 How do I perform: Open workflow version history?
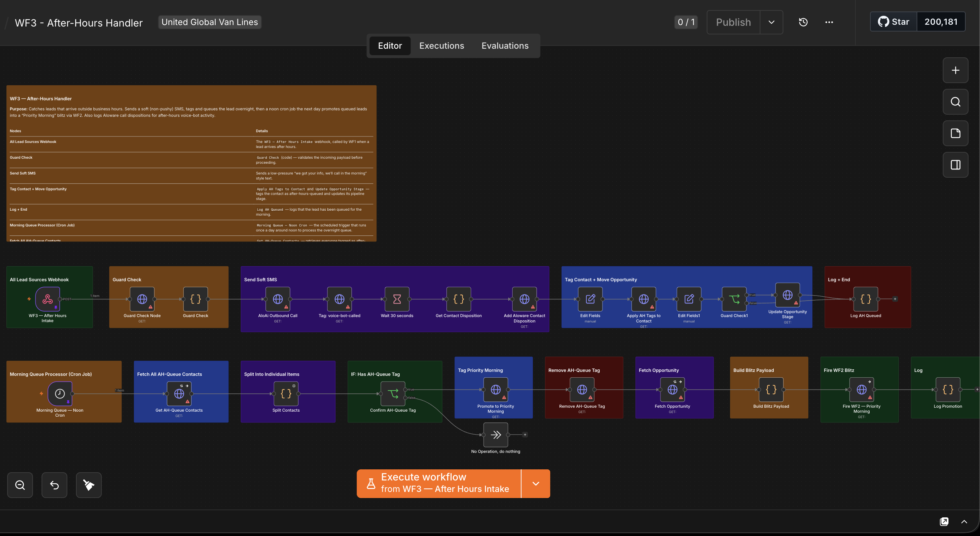[803, 22]
